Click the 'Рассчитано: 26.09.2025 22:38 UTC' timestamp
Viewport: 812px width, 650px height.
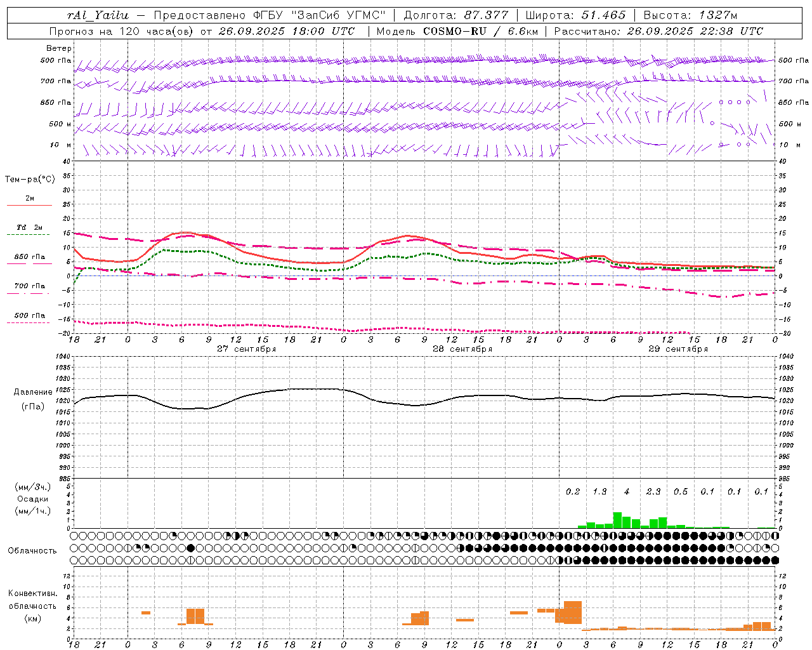658,31
